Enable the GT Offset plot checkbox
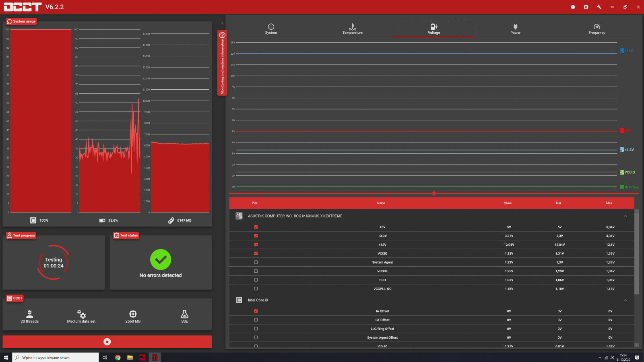Screen dimensions: 644x362 [x=256, y=320]
